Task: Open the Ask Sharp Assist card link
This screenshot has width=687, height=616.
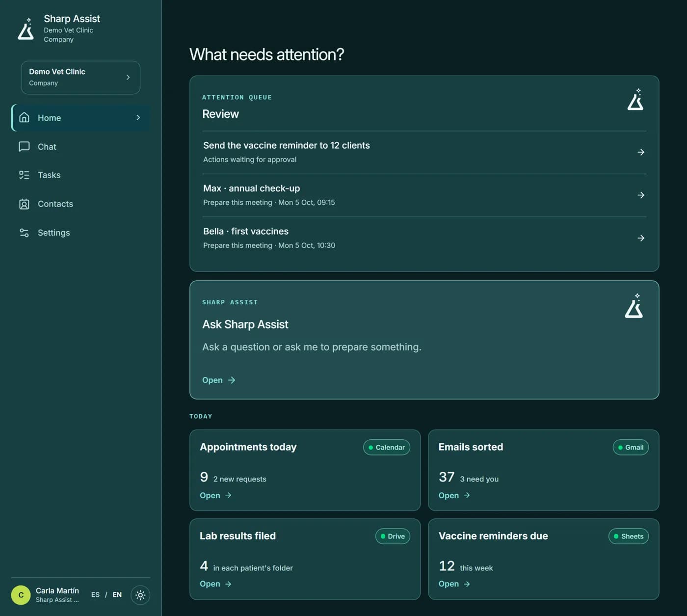Action: pyautogui.click(x=219, y=380)
